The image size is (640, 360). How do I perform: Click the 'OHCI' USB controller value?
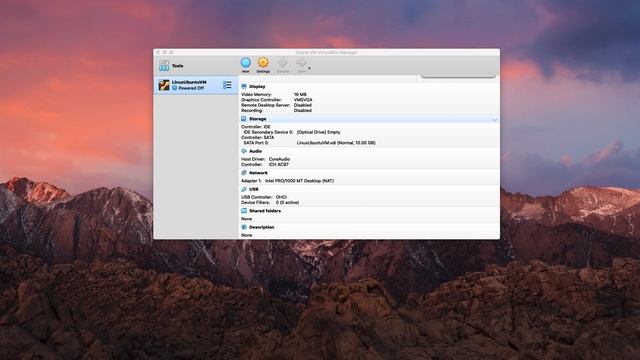281,197
